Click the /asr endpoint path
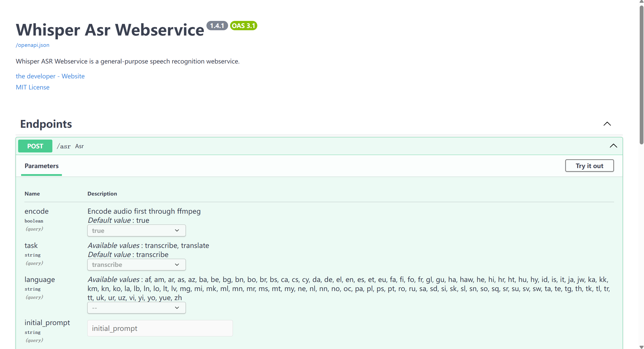644x349 pixels. pos(63,146)
